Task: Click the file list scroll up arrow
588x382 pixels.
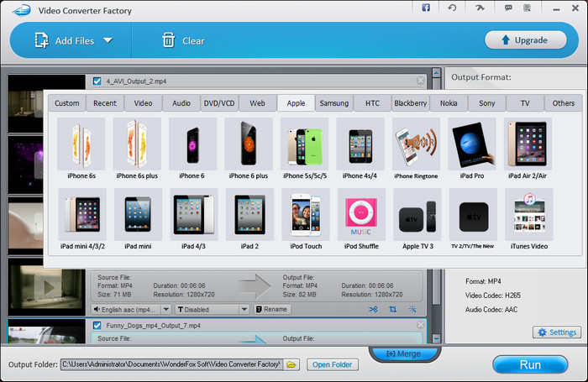Action: point(436,73)
